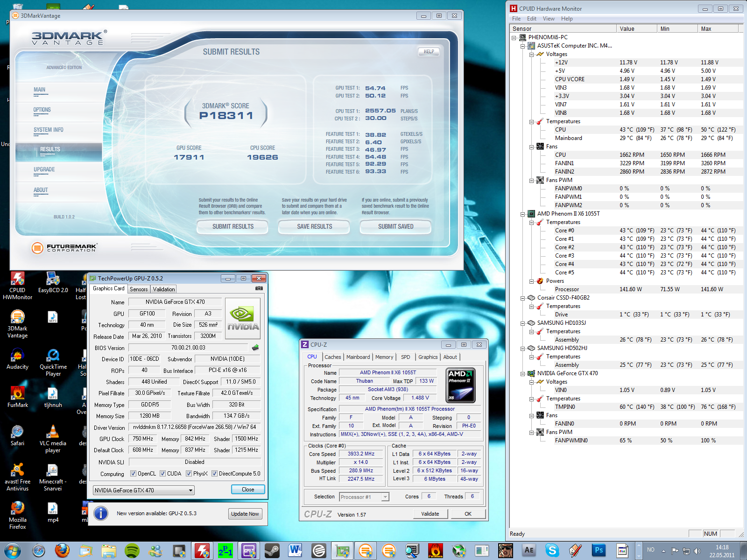Click the volume speaker icon in system tray
747x560 pixels.
click(697, 551)
